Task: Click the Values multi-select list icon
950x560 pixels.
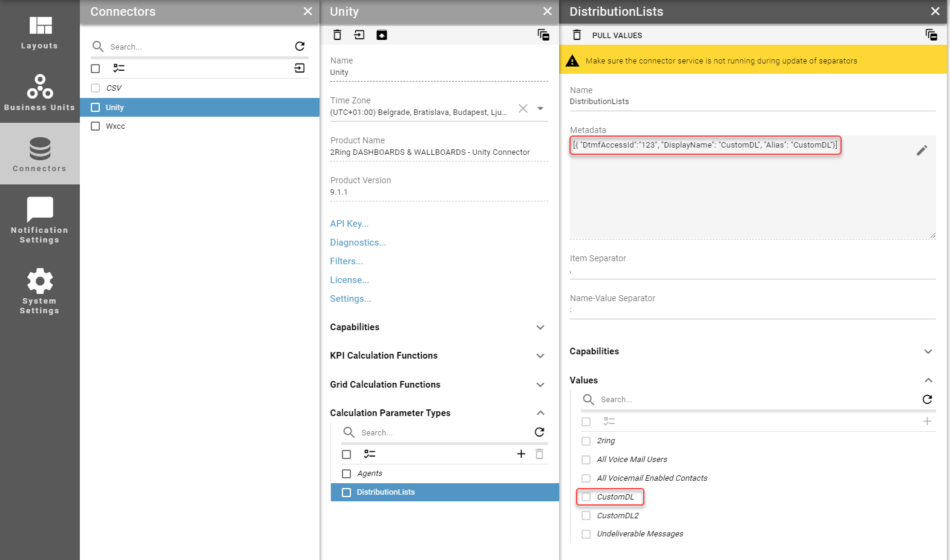Action: tap(609, 422)
